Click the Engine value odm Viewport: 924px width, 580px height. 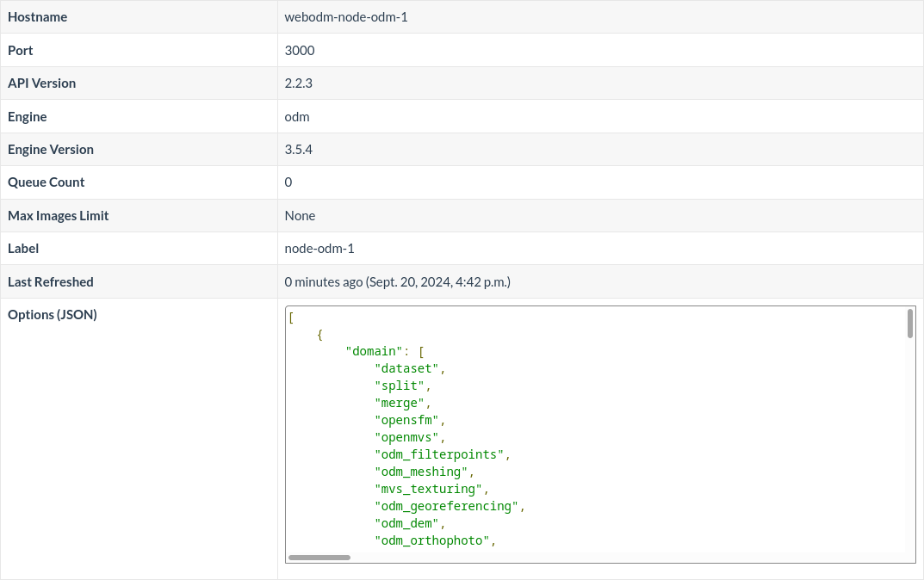(296, 116)
